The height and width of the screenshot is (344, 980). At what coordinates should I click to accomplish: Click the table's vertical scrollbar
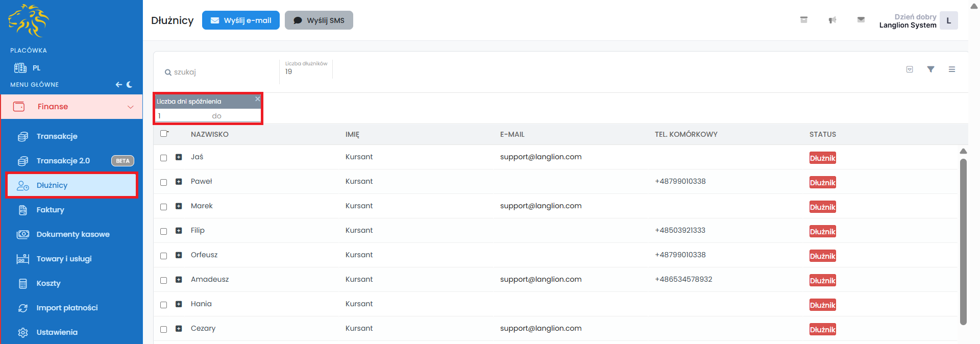(x=963, y=241)
